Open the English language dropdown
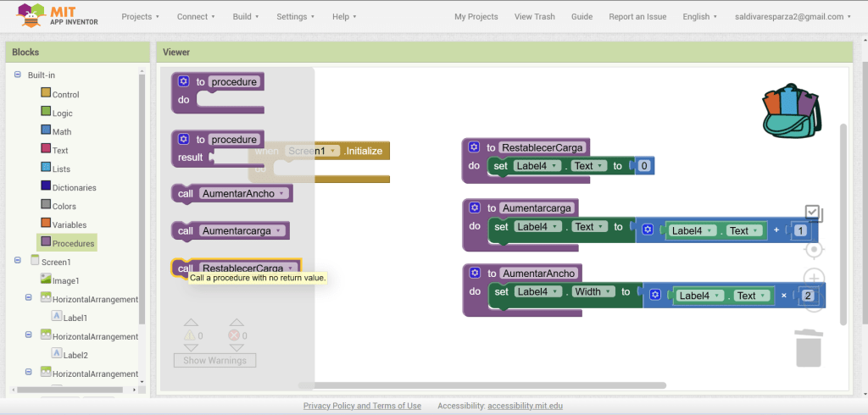Image resolution: width=868 pixels, height=415 pixels. coord(700,17)
